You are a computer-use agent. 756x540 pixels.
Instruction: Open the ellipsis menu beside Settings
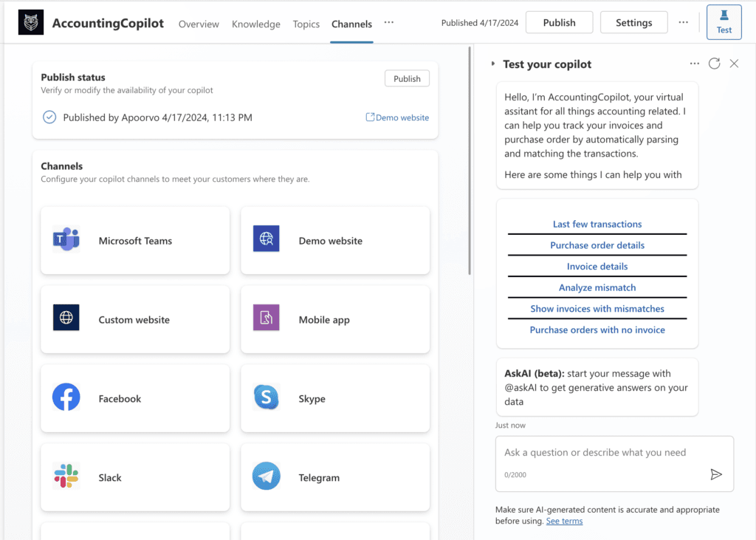684,23
